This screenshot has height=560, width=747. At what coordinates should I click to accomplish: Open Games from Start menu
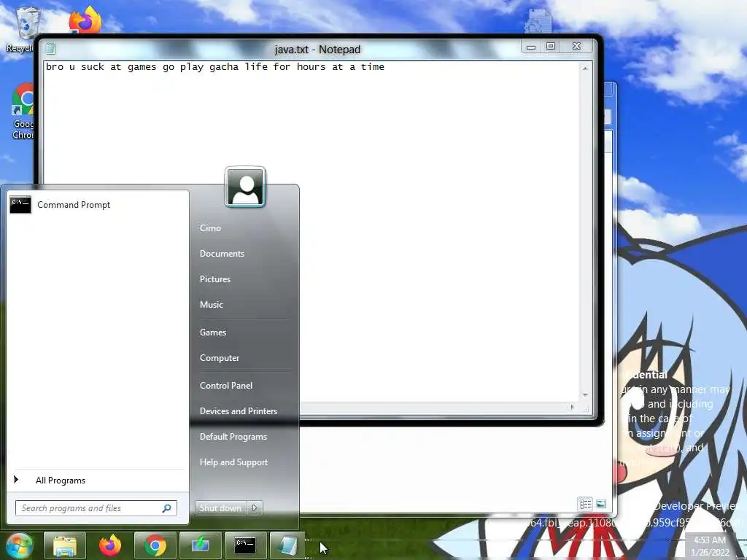click(x=212, y=332)
